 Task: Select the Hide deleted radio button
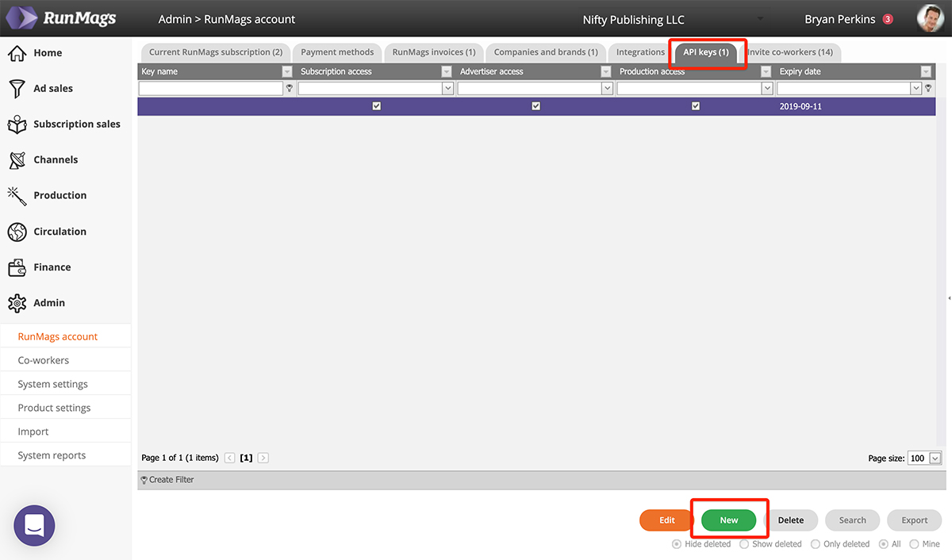click(677, 544)
